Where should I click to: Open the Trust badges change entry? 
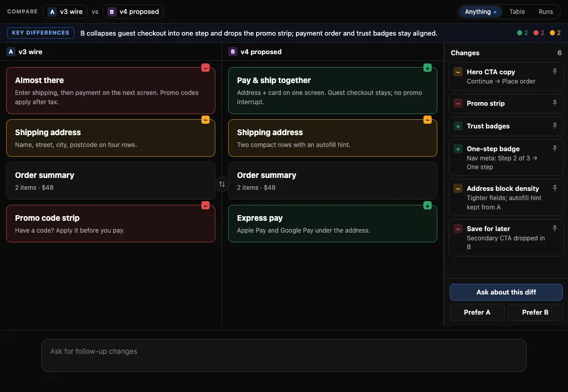(506, 126)
